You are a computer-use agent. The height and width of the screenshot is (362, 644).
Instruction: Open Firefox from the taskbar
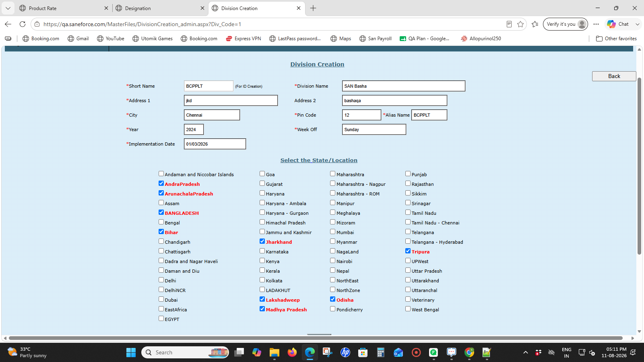292,352
